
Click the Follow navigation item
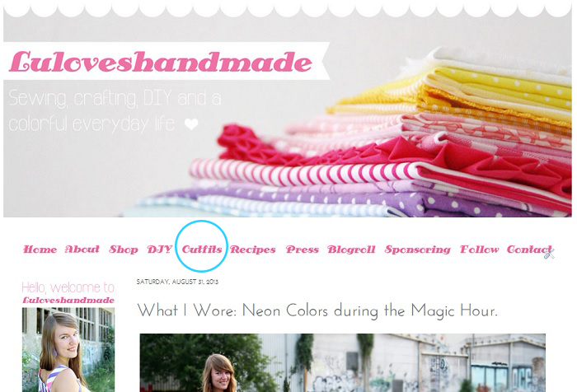pyautogui.click(x=479, y=250)
